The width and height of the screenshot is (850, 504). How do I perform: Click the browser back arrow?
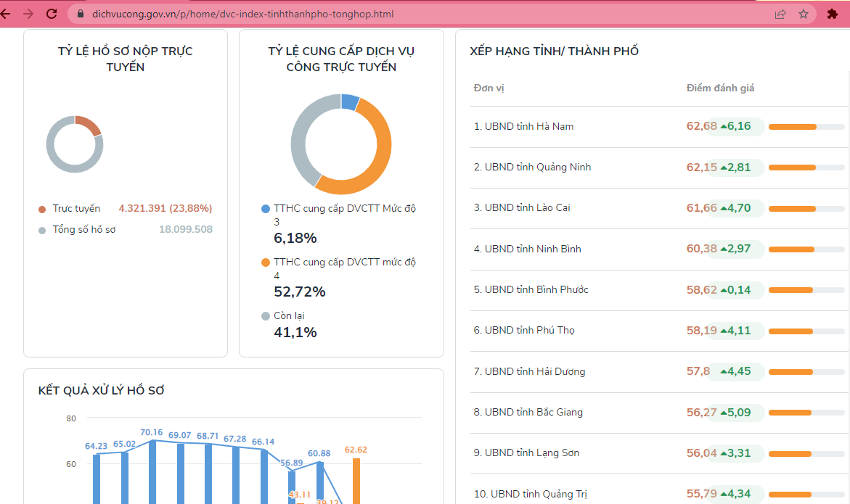pos(5,14)
